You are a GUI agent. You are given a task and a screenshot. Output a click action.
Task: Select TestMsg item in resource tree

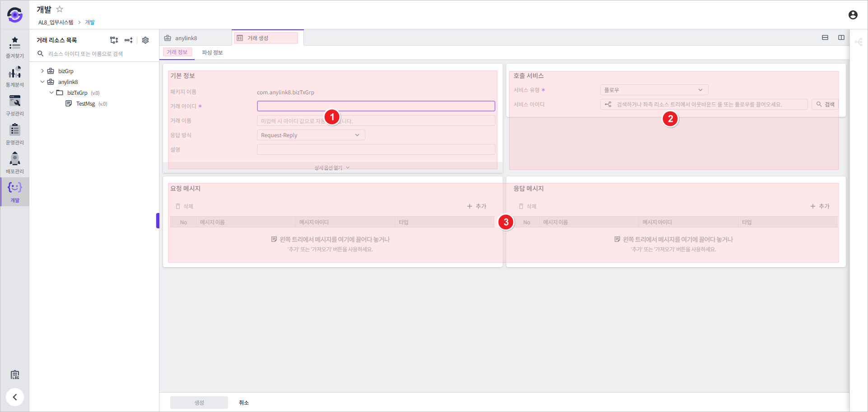pyautogui.click(x=85, y=104)
